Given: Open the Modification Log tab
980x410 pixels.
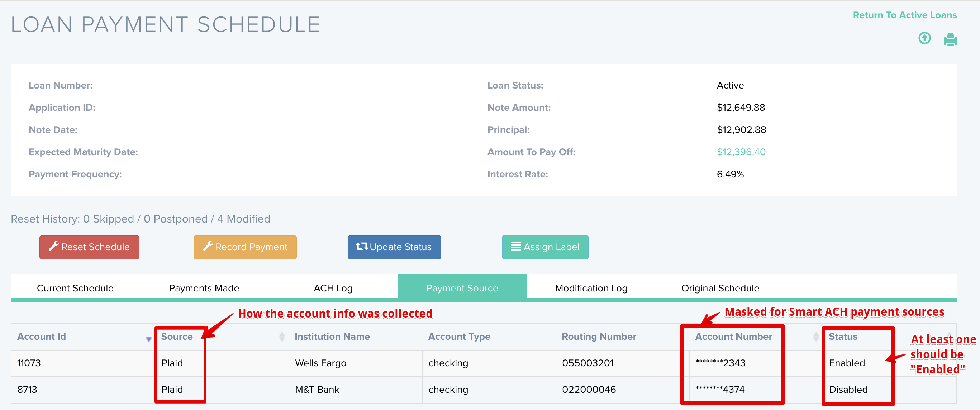Looking at the screenshot, I should 591,288.
